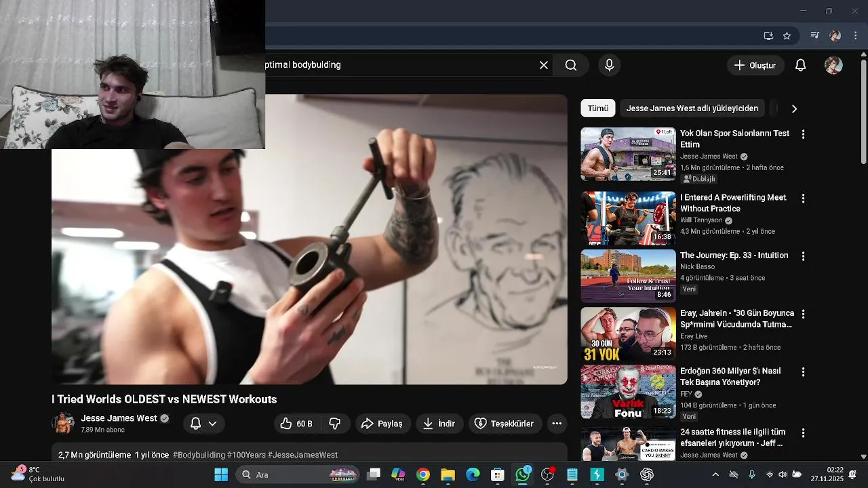Open 'Erdoğan 360 Milyar $'ı' video thumbnail
The image size is (868, 488).
point(628,392)
